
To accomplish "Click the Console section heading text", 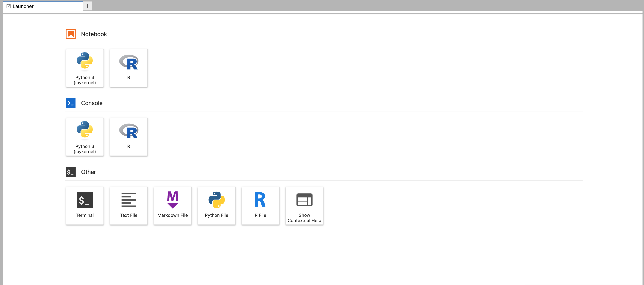I will coord(92,103).
